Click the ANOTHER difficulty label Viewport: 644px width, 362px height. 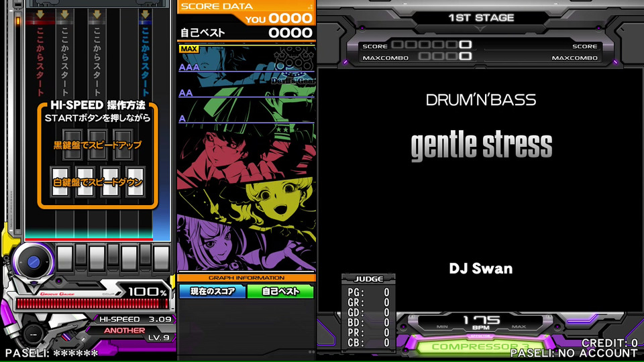pyautogui.click(x=125, y=330)
